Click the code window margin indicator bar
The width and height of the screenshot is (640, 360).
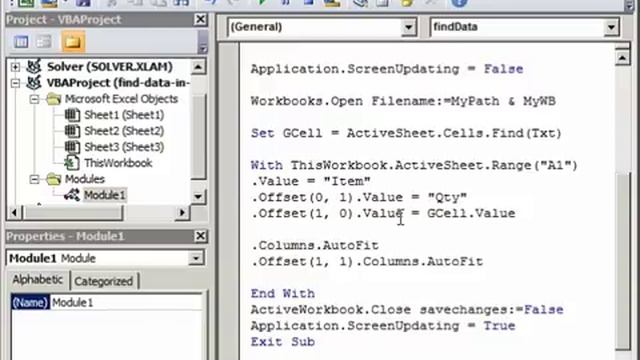[229, 201]
